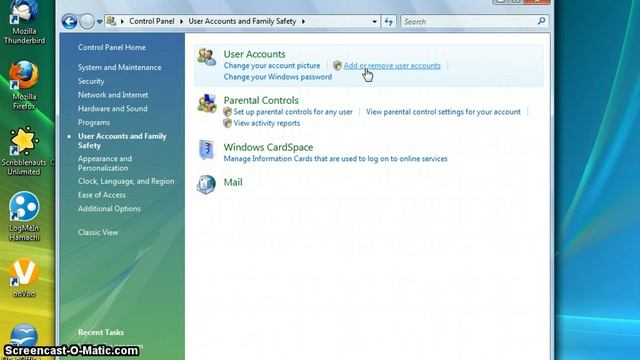Click shield icon beside Add or remove user accounts

(x=337, y=65)
